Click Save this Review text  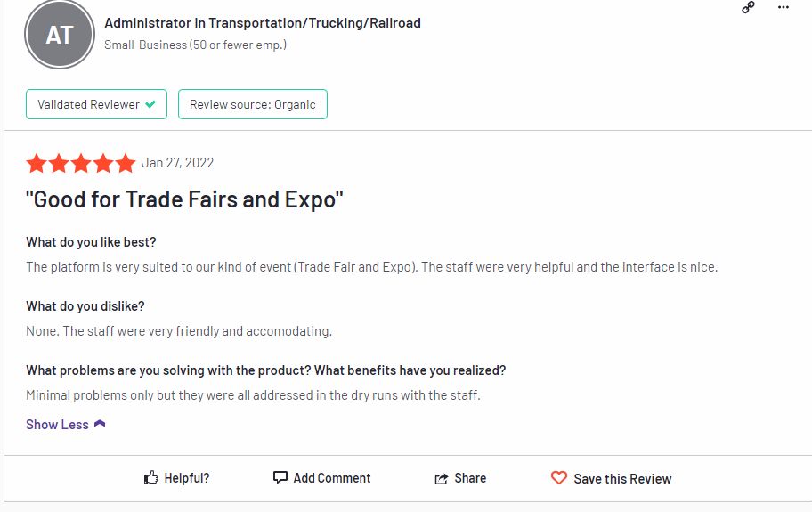click(622, 478)
